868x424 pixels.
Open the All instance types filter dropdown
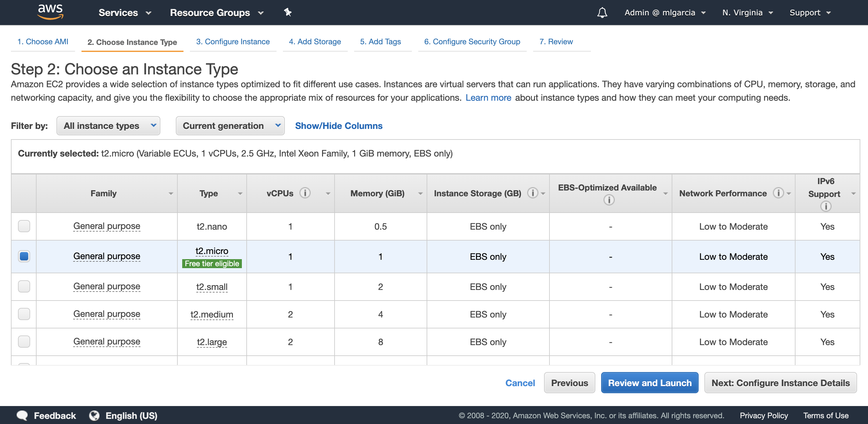click(108, 126)
